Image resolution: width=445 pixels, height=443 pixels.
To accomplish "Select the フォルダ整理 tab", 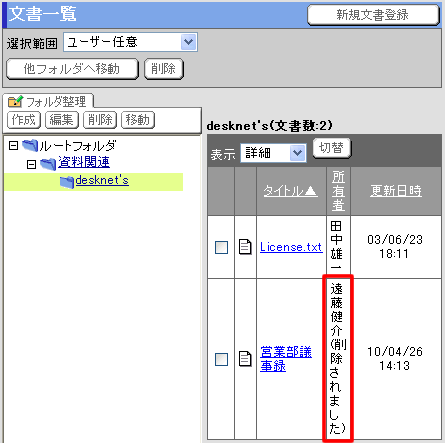I will coord(48,101).
